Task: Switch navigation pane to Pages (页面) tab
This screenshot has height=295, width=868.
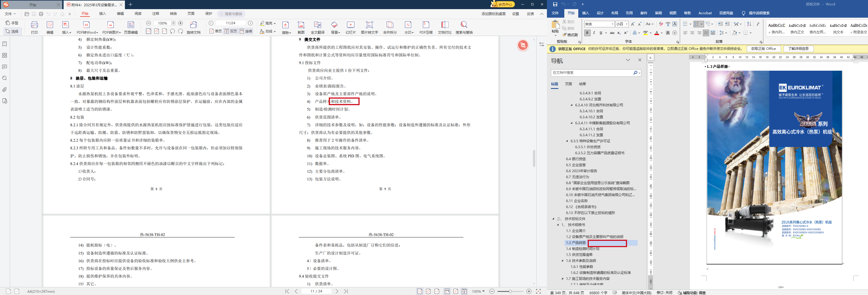Action: (x=568, y=84)
